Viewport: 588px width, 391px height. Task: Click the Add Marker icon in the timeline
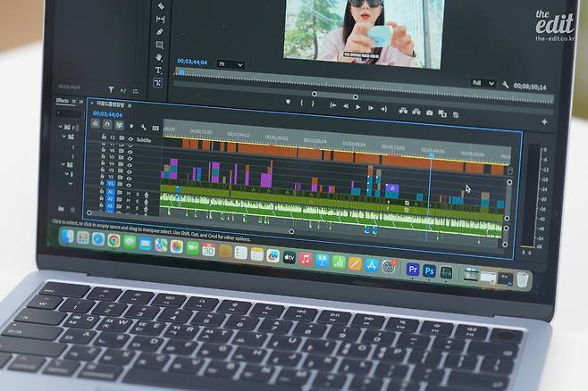point(131,126)
